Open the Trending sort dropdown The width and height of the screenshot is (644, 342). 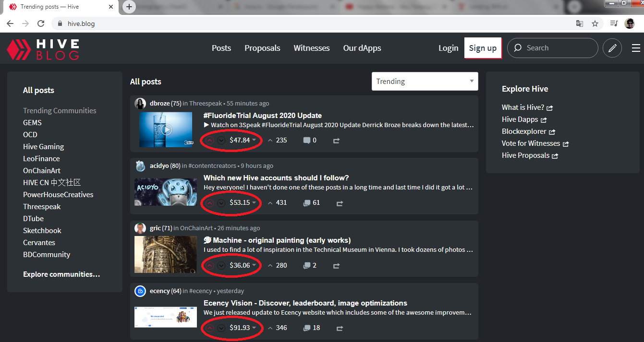[425, 82]
